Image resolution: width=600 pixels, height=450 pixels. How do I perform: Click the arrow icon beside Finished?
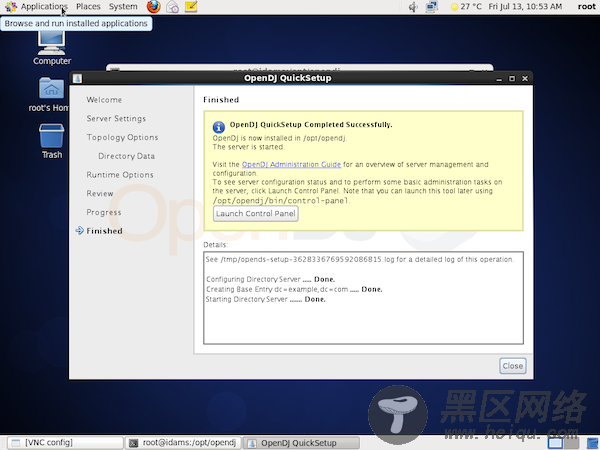pyautogui.click(x=79, y=231)
